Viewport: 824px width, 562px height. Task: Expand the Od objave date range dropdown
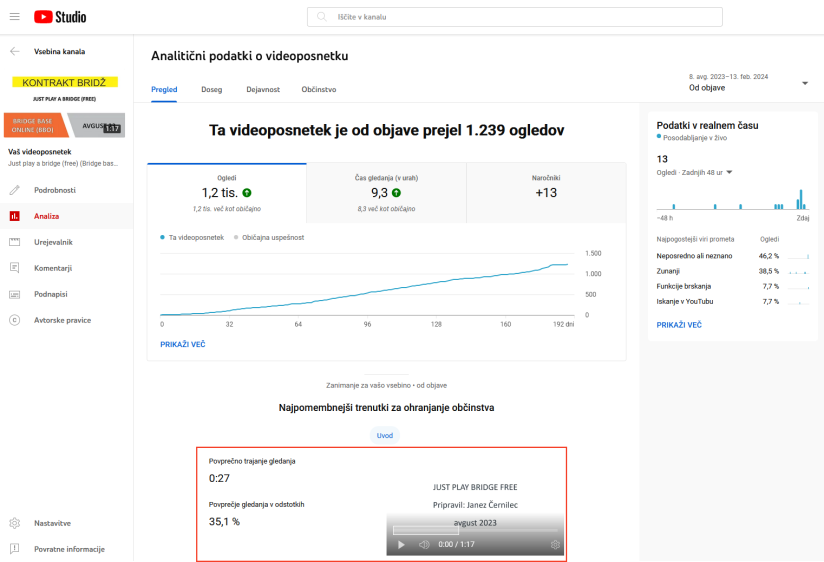coord(804,83)
